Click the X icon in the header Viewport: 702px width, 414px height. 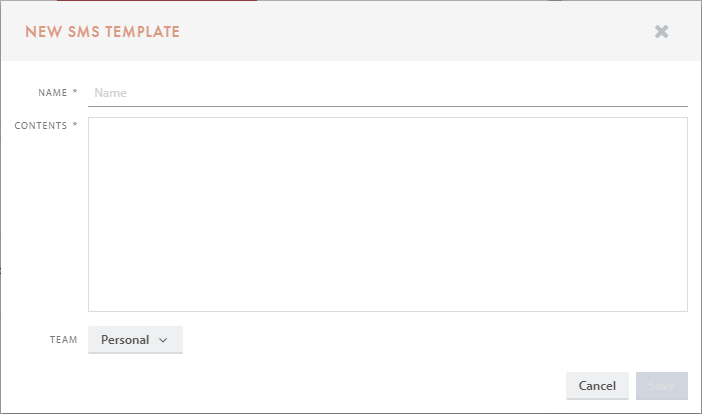661,31
